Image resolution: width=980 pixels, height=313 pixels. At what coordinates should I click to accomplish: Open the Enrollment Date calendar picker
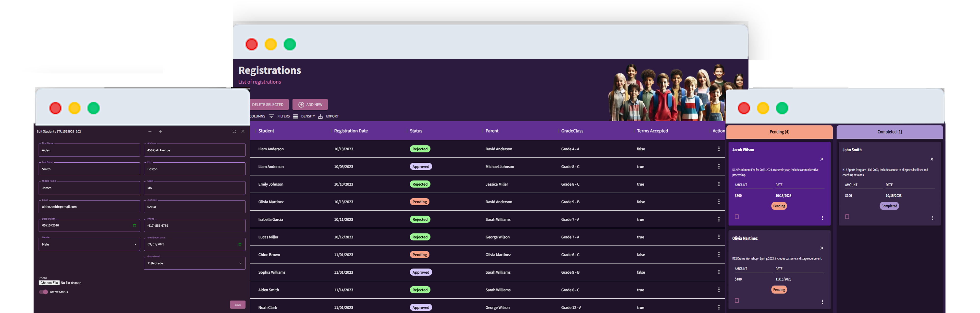(240, 244)
